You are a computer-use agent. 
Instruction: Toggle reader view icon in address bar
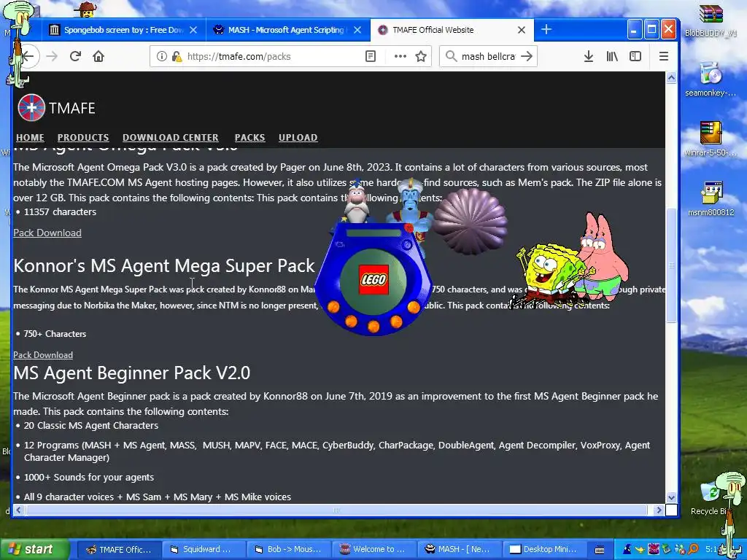click(370, 56)
